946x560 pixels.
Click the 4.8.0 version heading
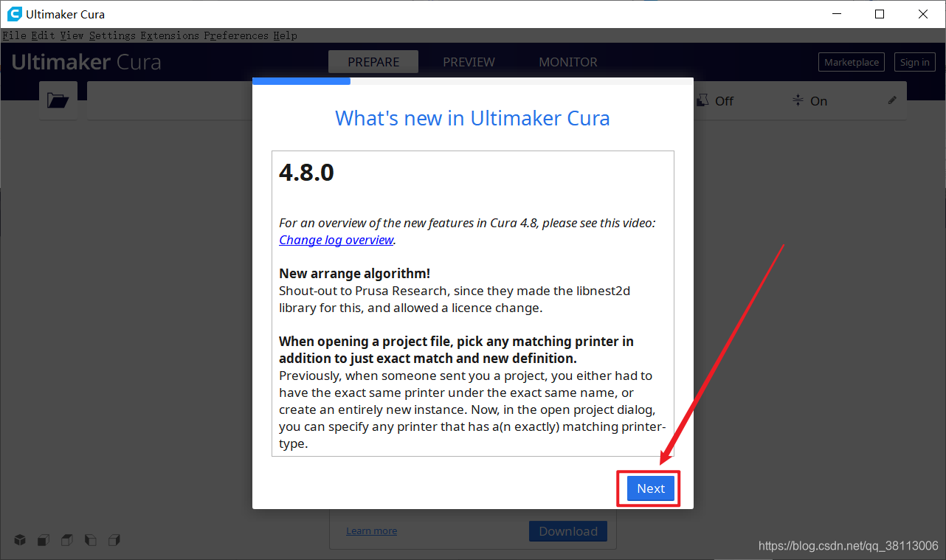(x=306, y=173)
